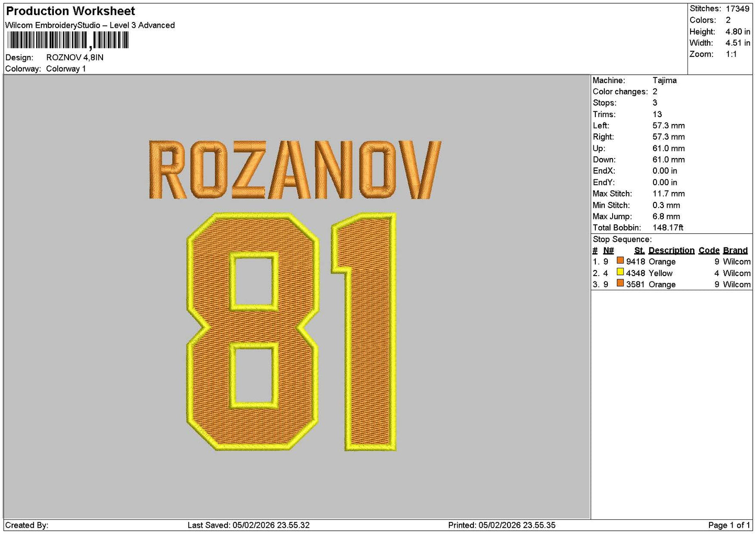This screenshot has width=756, height=534.
Task: Click design name 'ROZNOV 4,8IN'
Action: click(75, 58)
